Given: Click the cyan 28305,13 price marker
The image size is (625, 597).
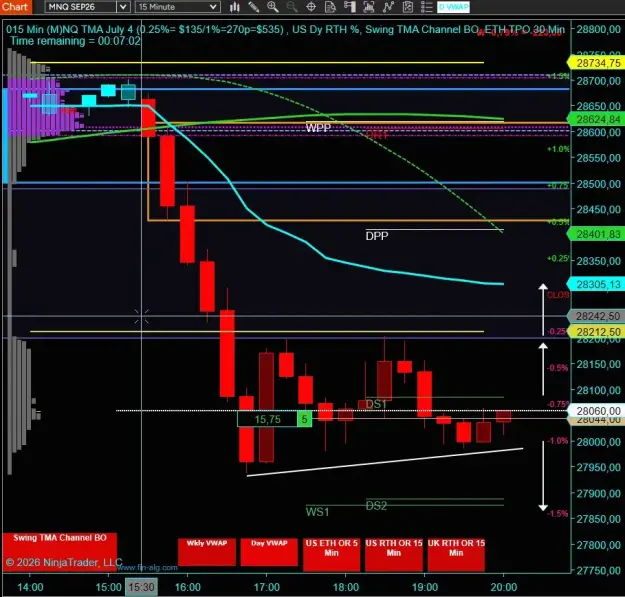Looking at the screenshot, I should tap(596, 284).
